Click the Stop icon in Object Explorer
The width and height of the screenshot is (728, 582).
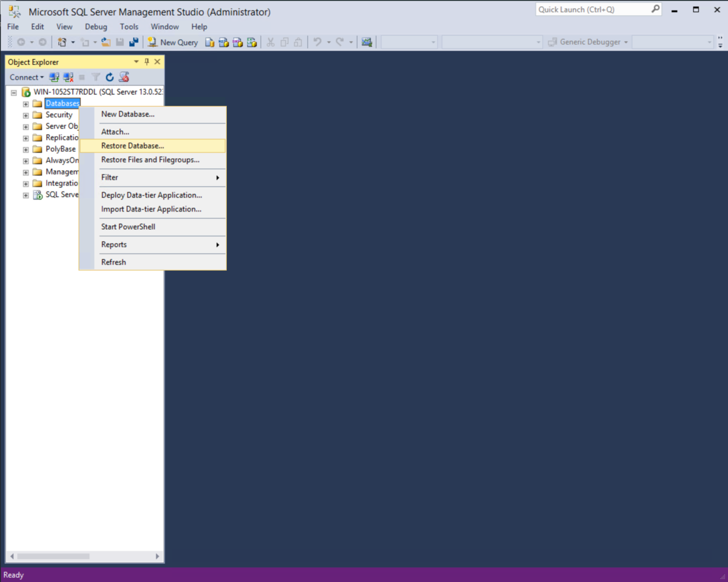[x=82, y=77]
